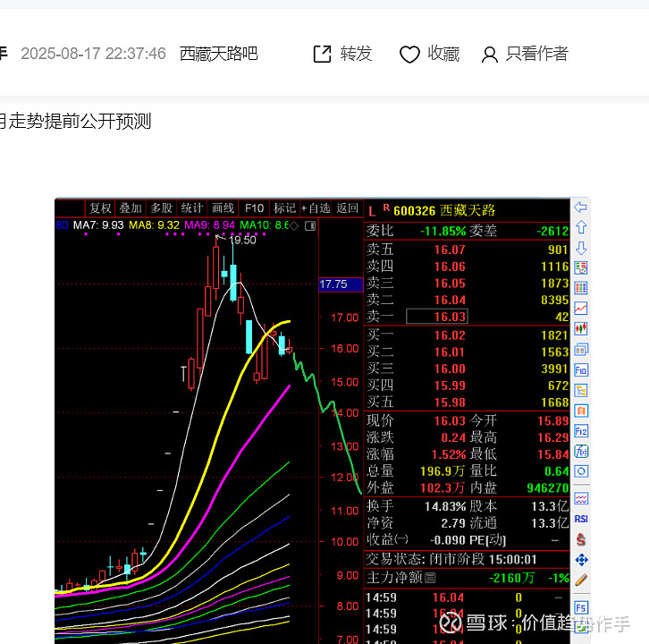
Task: Click the red S icon in sidebar
Action: [581, 539]
